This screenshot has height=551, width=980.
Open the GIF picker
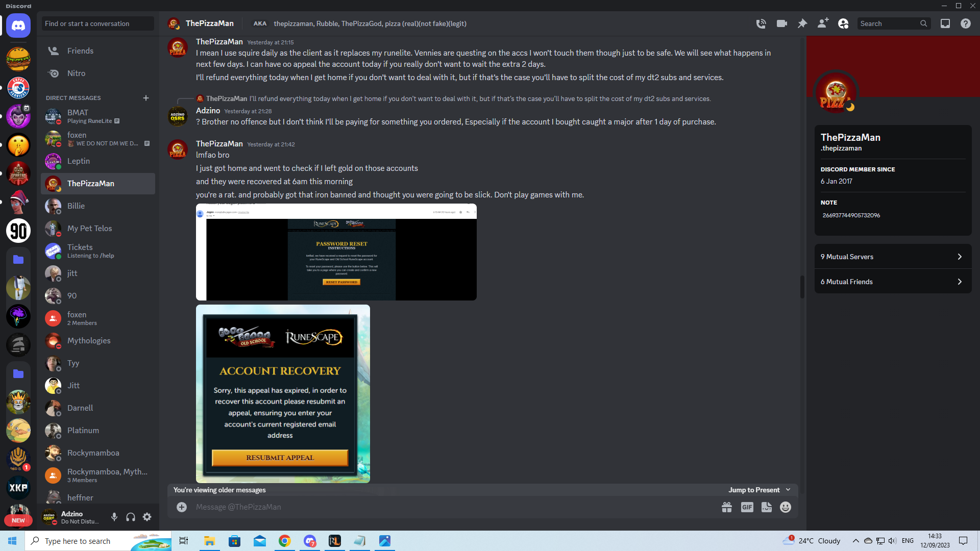(747, 507)
